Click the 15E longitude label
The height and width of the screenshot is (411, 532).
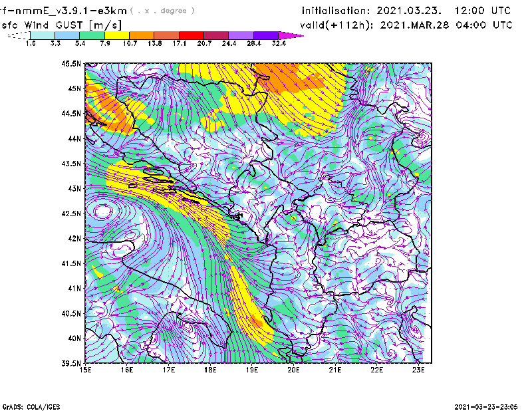click(85, 370)
